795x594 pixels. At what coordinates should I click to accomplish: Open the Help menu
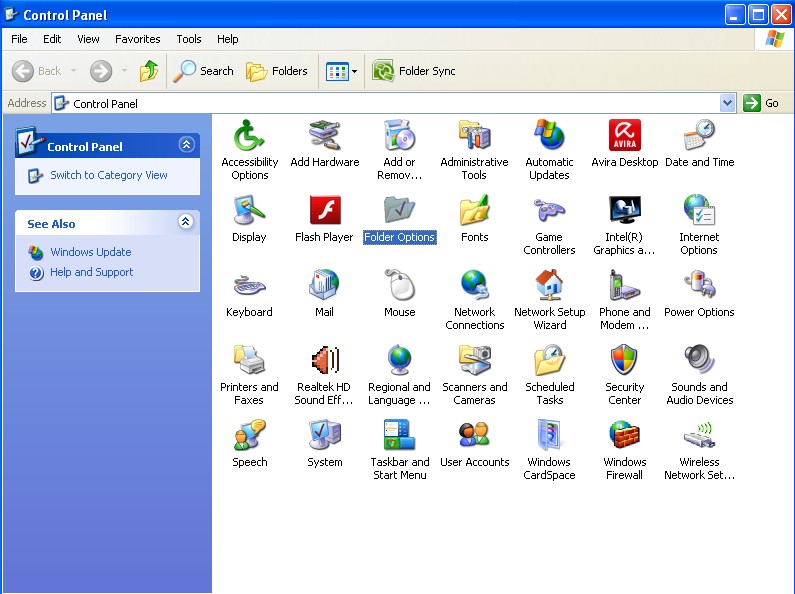click(227, 39)
